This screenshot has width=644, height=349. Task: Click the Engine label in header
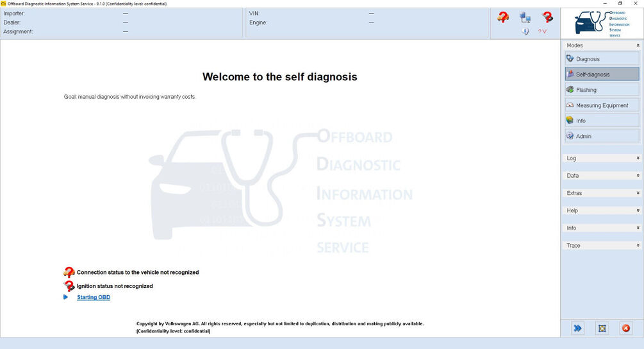258,22
